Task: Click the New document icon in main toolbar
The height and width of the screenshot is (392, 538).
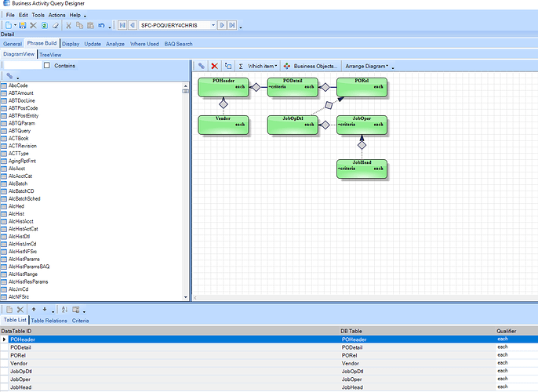Action: coord(9,25)
